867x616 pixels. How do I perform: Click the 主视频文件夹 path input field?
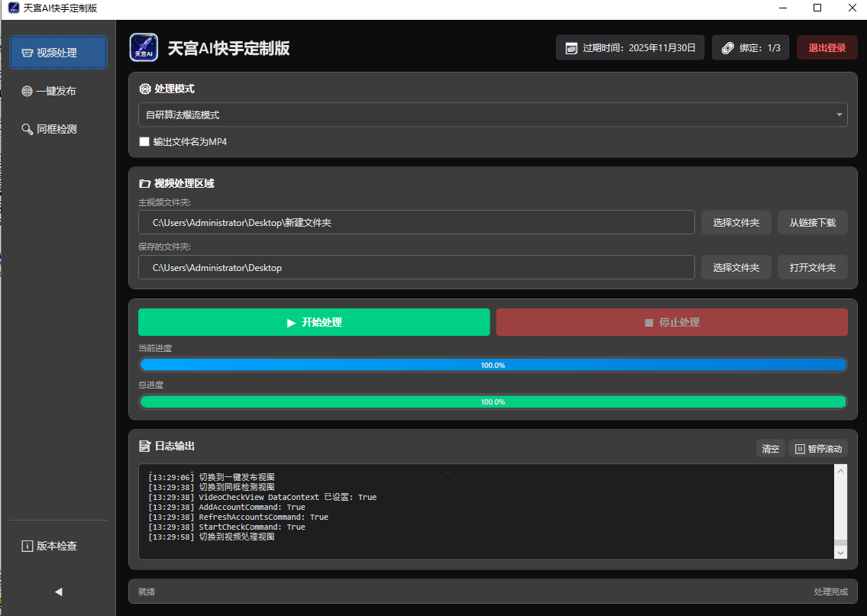(x=416, y=223)
